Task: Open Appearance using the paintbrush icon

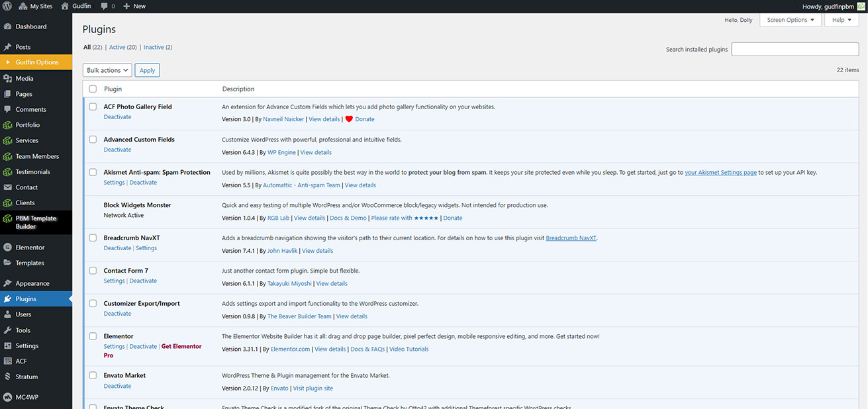Action: click(x=8, y=283)
